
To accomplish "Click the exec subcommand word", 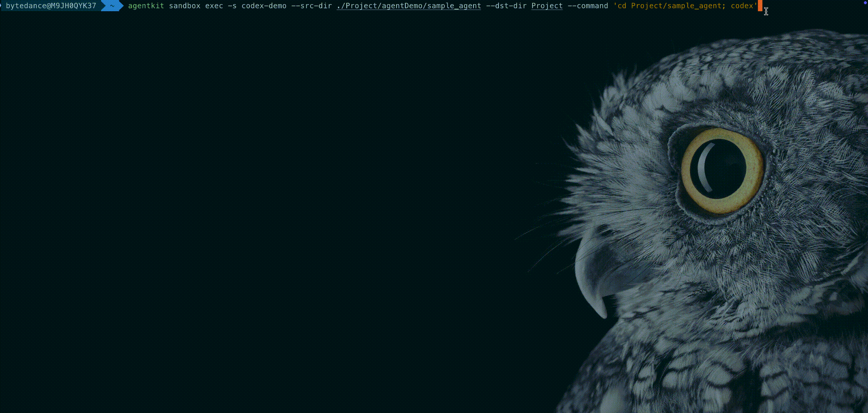I will click(214, 6).
